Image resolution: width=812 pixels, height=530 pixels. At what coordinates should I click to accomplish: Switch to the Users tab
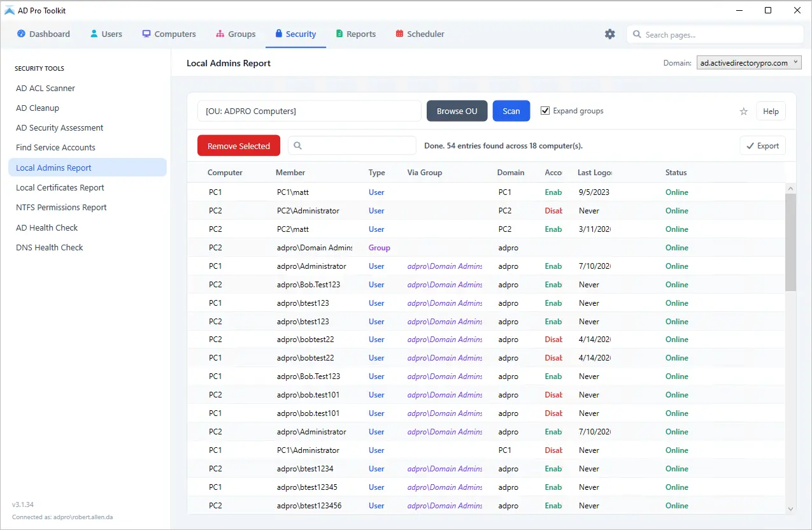point(106,34)
